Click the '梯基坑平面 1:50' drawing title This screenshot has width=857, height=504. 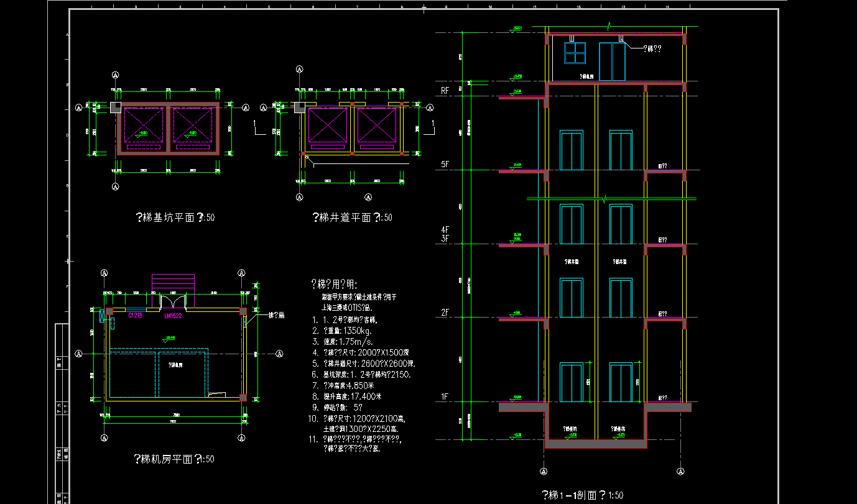tap(175, 218)
